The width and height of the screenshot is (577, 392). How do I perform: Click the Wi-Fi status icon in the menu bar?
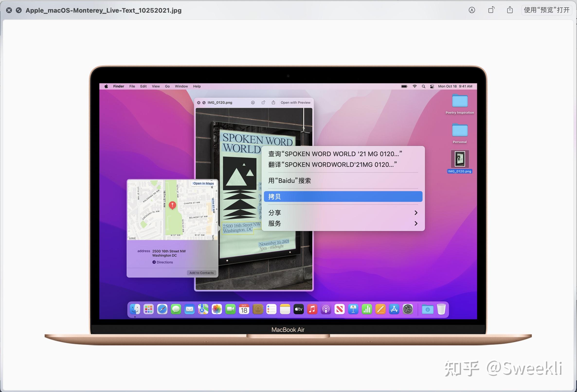click(x=415, y=86)
